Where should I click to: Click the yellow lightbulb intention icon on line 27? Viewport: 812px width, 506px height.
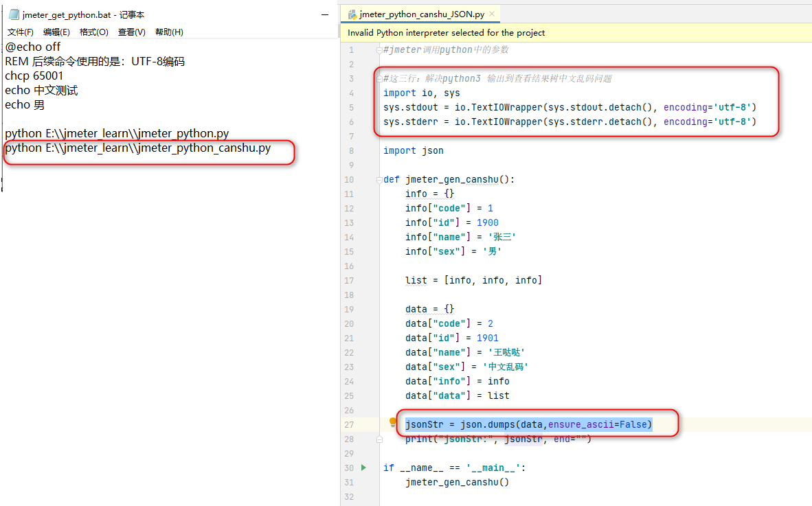click(x=394, y=424)
